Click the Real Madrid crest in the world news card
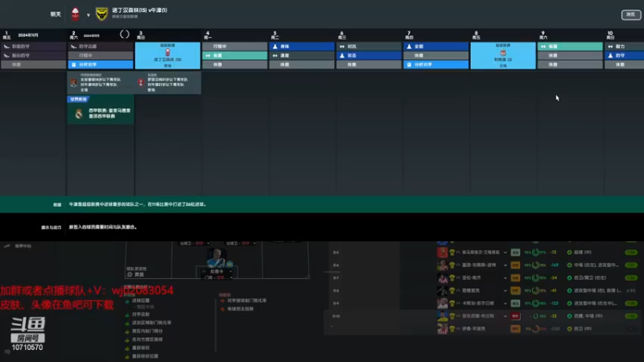The image size is (644, 362). (79, 113)
